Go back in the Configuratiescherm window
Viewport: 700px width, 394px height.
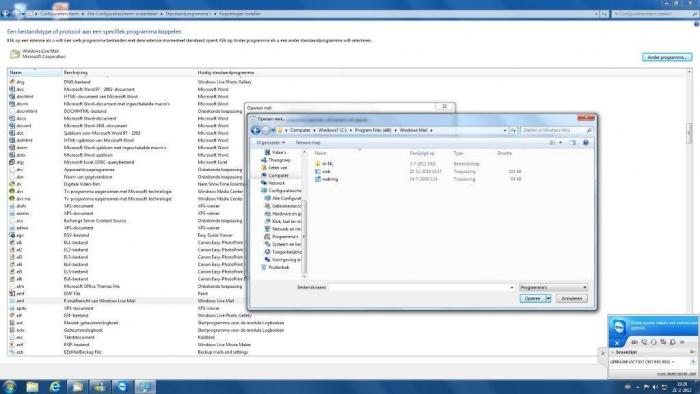point(6,14)
